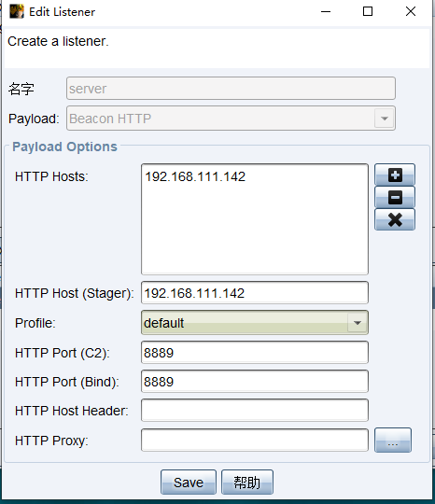Minimize the Edit Listener window

(326, 11)
